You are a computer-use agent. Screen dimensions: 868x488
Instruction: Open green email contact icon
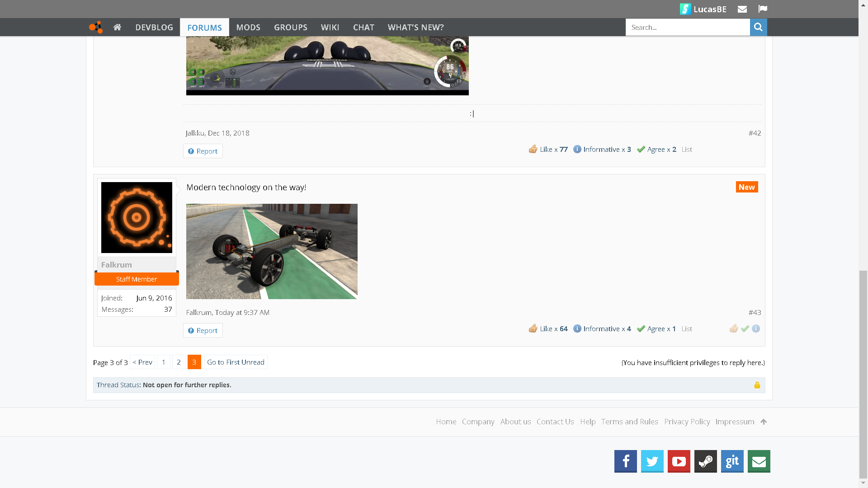click(759, 461)
